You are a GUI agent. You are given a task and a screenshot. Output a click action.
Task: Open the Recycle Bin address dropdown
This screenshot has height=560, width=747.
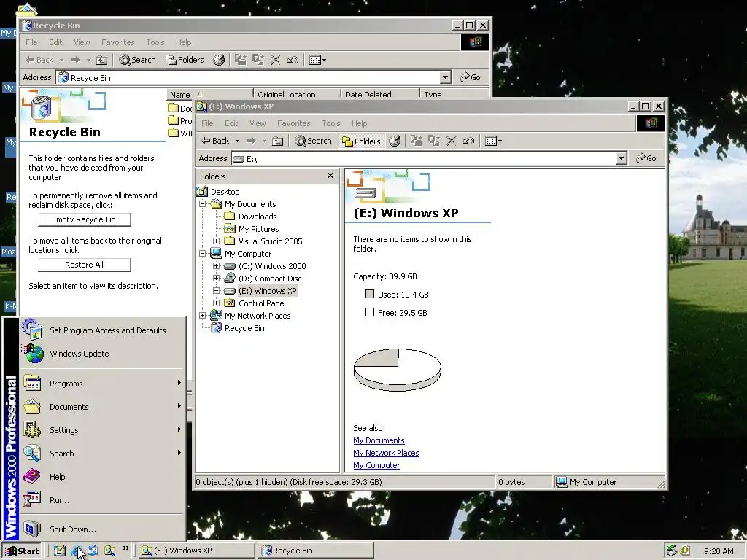[445, 77]
